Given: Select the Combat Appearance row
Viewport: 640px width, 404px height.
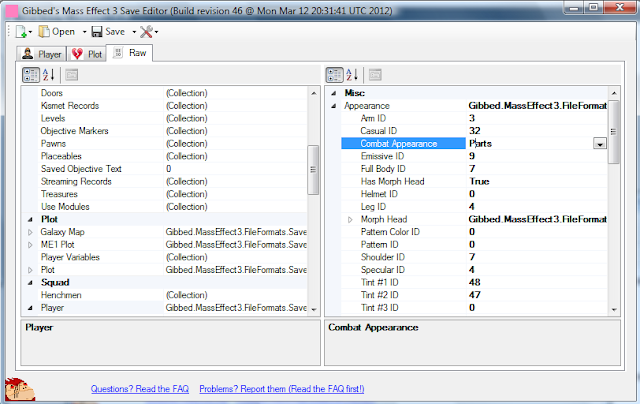Looking at the screenshot, I should point(474,144).
